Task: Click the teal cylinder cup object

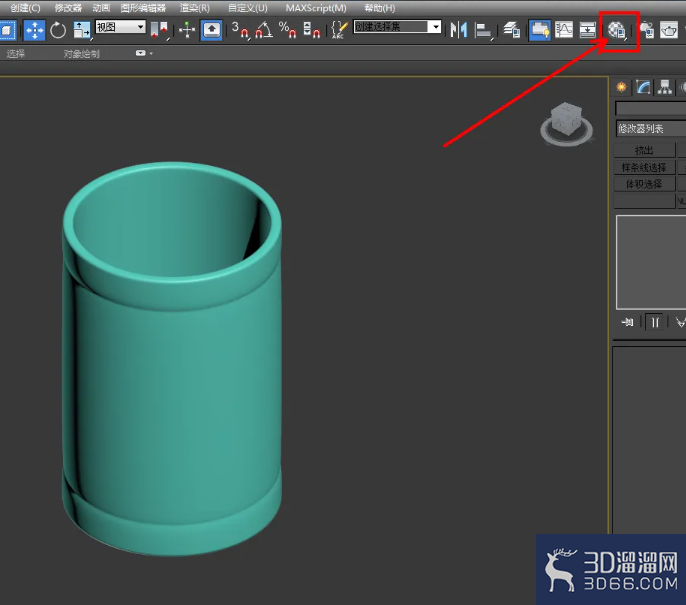Action: click(x=172, y=360)
